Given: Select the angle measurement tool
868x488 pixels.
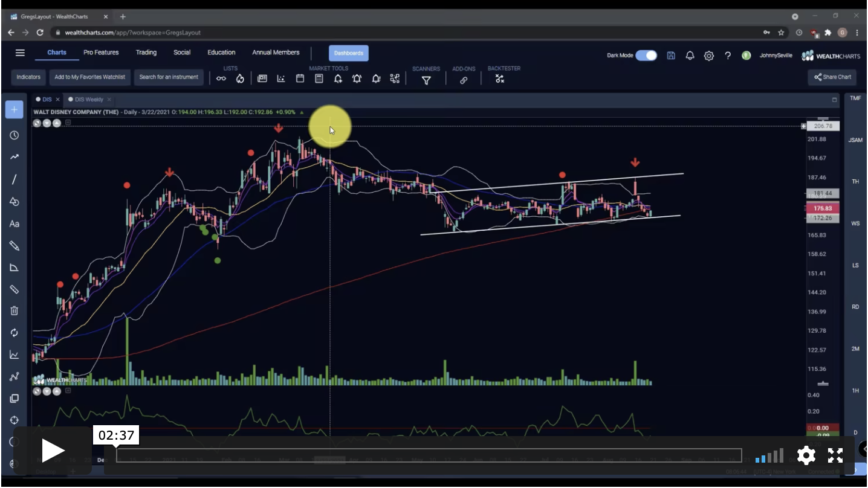Looking at the screenshot, I should pos(14,268).
